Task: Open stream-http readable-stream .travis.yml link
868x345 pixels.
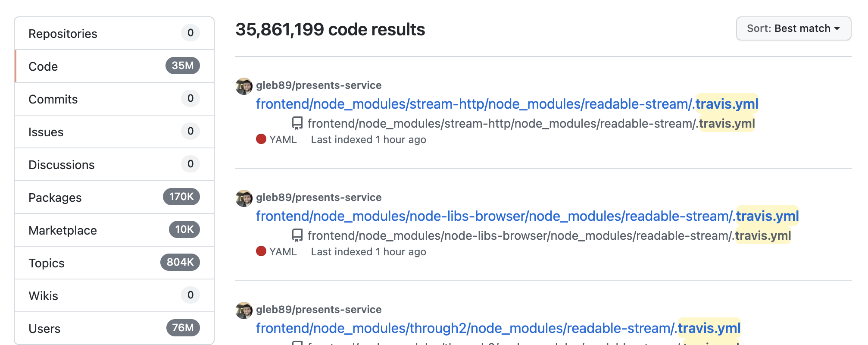Action: click(x=507, y=104)
